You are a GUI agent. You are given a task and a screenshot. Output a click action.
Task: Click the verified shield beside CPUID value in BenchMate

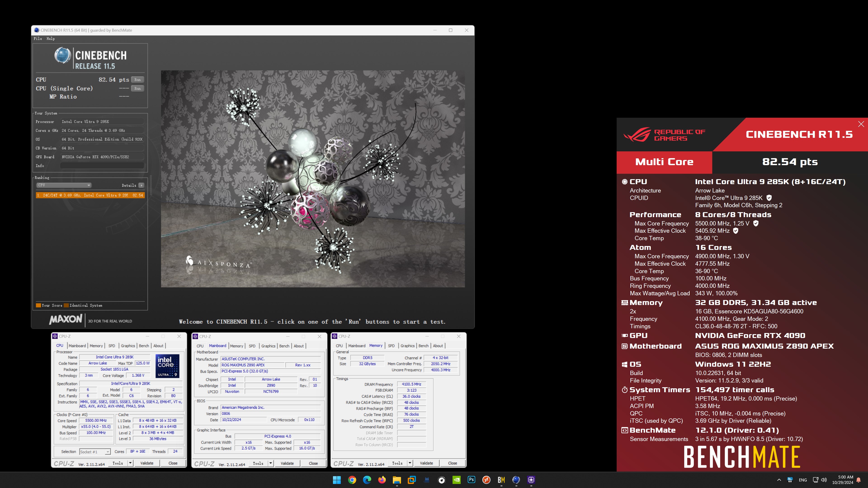point(769,198)
